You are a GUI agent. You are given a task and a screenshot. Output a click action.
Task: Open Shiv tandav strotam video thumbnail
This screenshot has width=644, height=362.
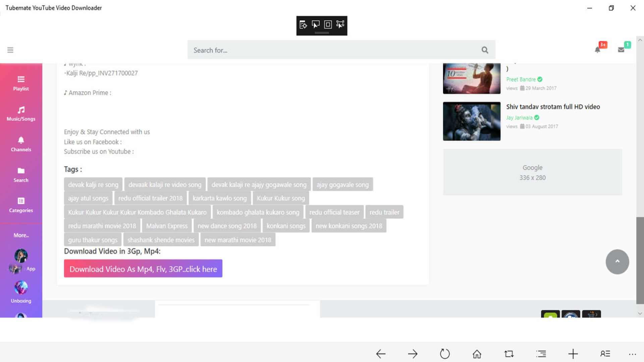(471, 121)
